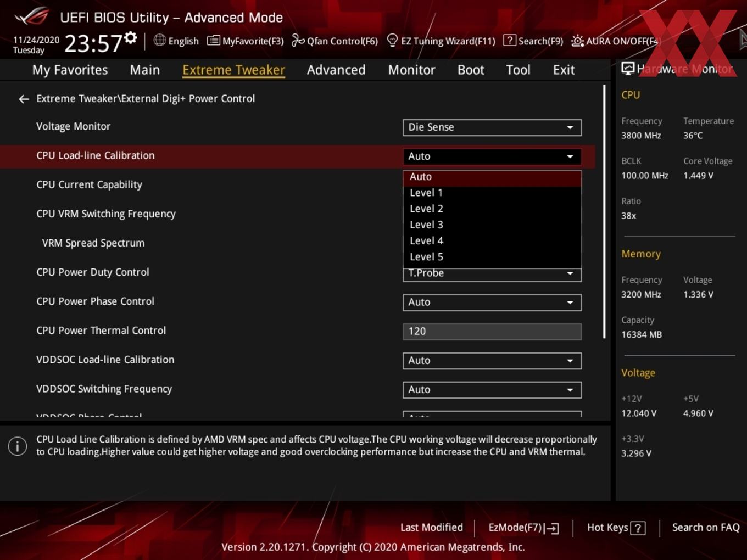Edit CPU Power Thermal Control field
The width and height of the screenshot is (747, 560).
click(492, 332)
